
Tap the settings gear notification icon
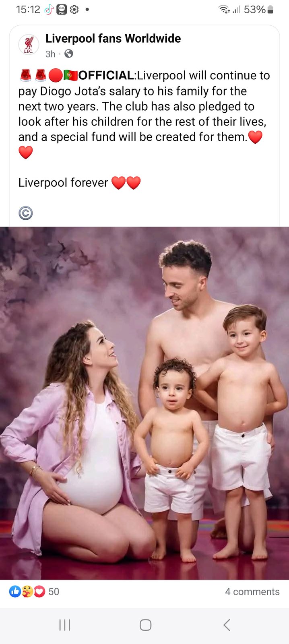tap(74, 10)
